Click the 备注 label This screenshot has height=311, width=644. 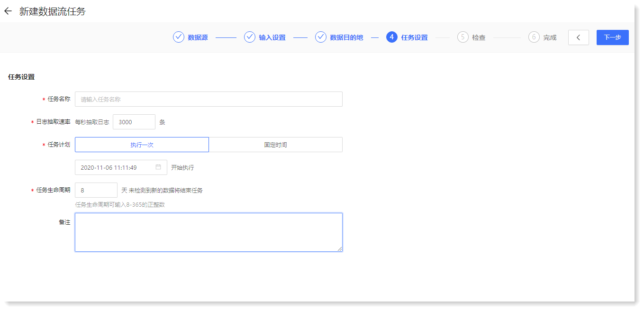pos(64,222)
